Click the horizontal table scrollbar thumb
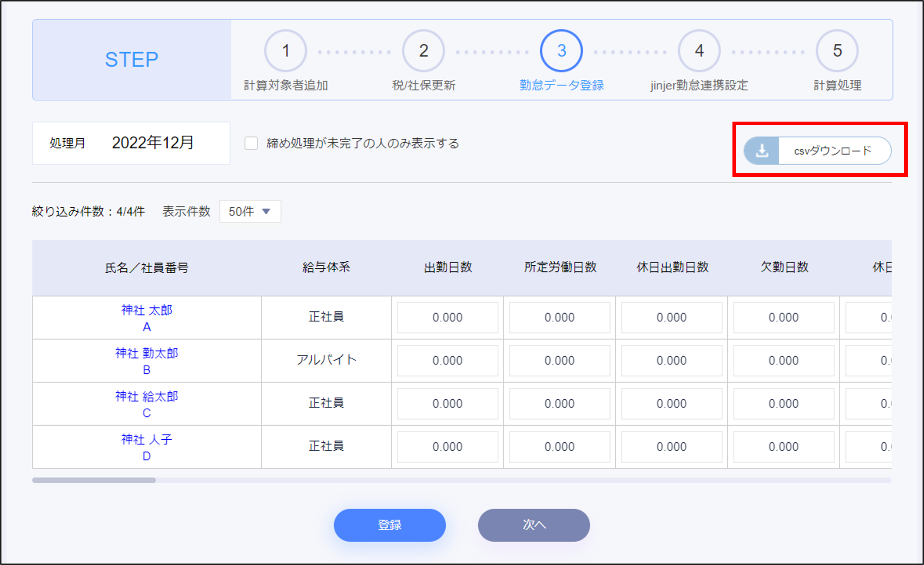This screenshot has width=924, height=565. coord(94,480)
